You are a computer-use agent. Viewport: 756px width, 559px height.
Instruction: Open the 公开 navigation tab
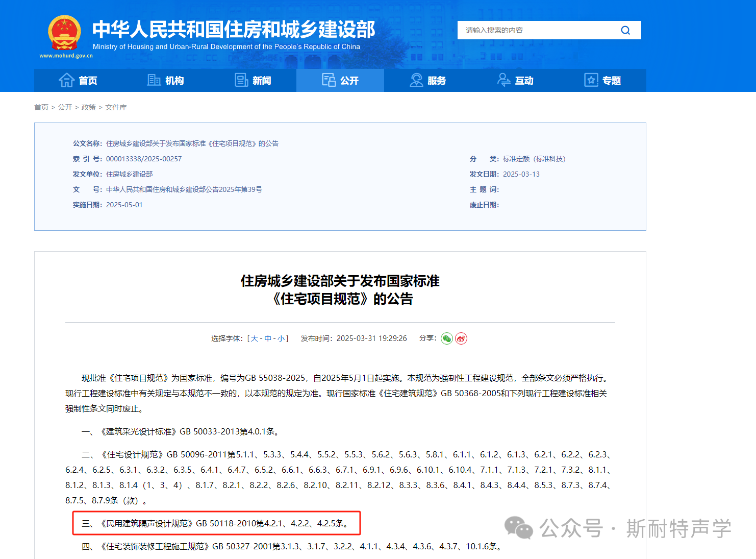click(x=340, y=80)
